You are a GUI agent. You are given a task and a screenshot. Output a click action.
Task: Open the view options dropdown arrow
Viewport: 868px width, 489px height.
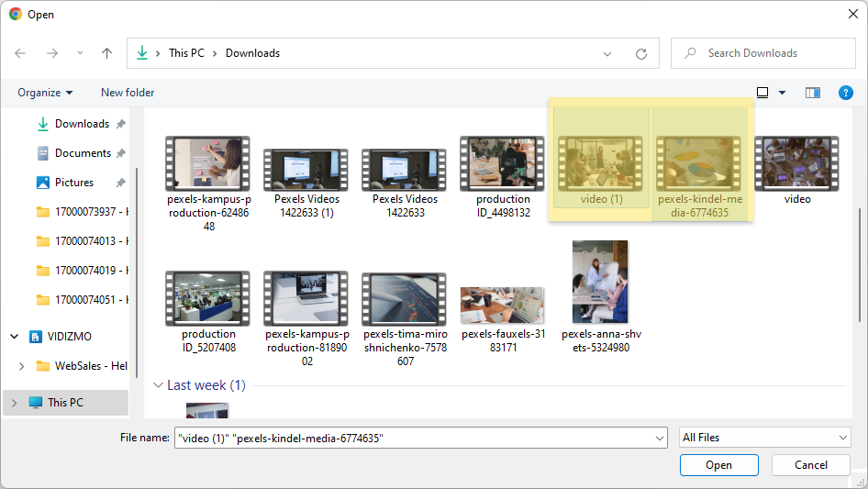(783, 93)
